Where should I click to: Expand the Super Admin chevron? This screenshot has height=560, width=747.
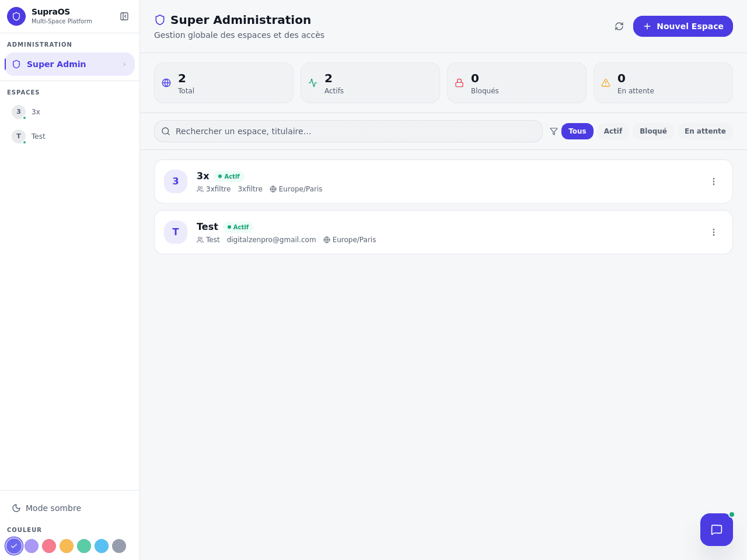124,64
